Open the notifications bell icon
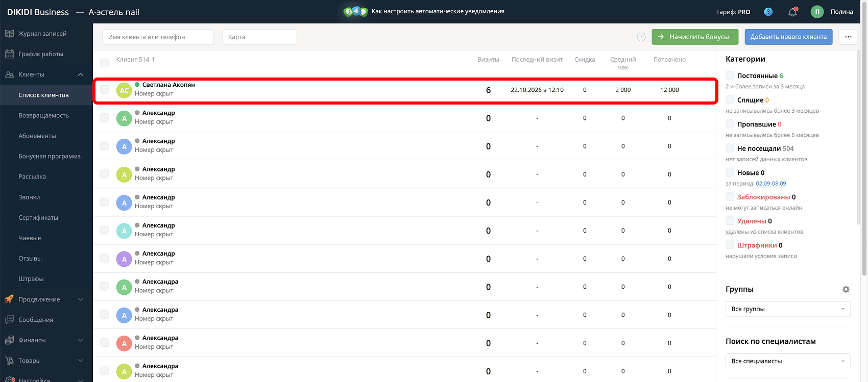Image resolution: width=868 pixels, height=382 pixels. point(792,12)
